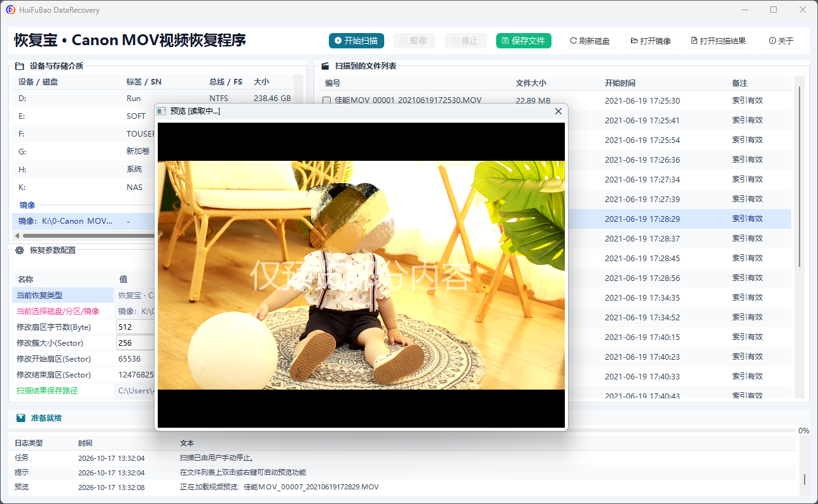Click the 备注 column header
The image size is (818, 504).
click(739, 83)
